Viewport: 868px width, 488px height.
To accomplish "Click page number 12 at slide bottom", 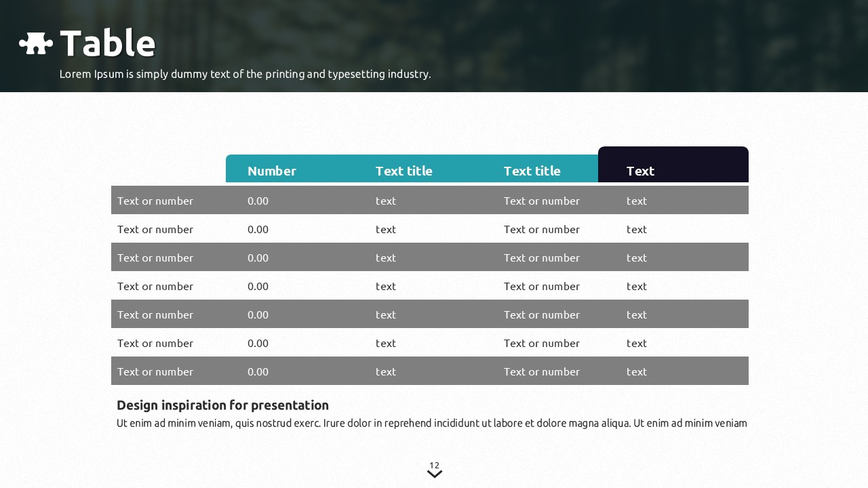I will (x=434, y=465).
